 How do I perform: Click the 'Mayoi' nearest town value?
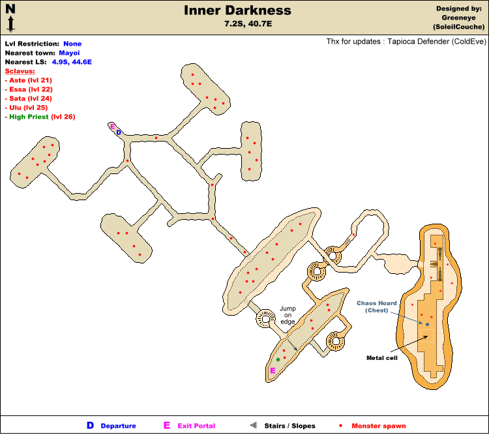[x=69, y=53]
